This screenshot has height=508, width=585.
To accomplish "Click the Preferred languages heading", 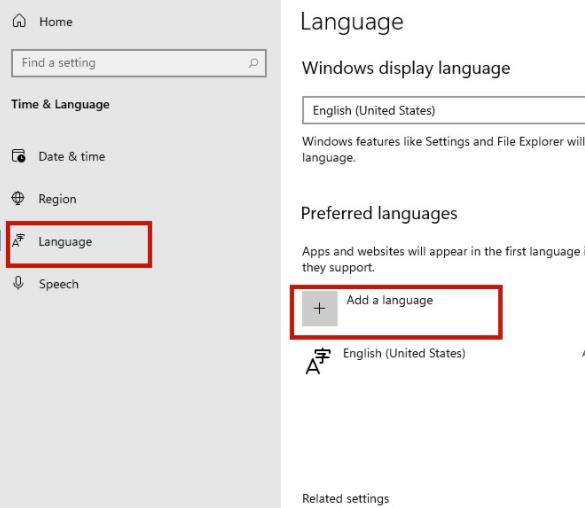I will (379, 214).
